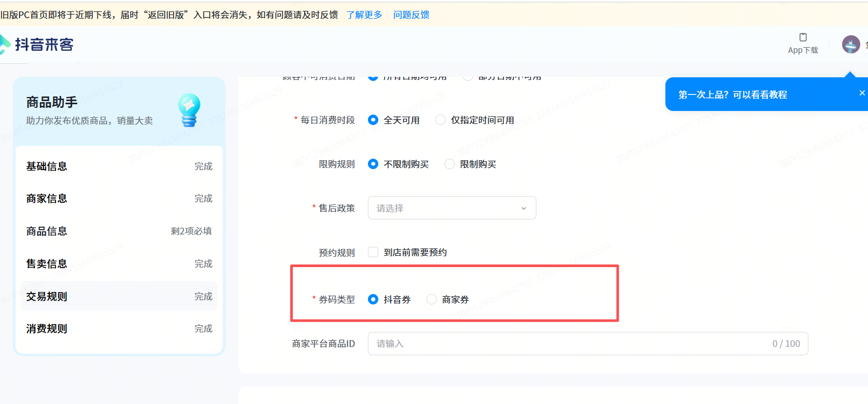This screenshot has height=404, width=868.
Task: Navigate to 商品信息 section
Action: pyautogui.click(x=47, y=231)
